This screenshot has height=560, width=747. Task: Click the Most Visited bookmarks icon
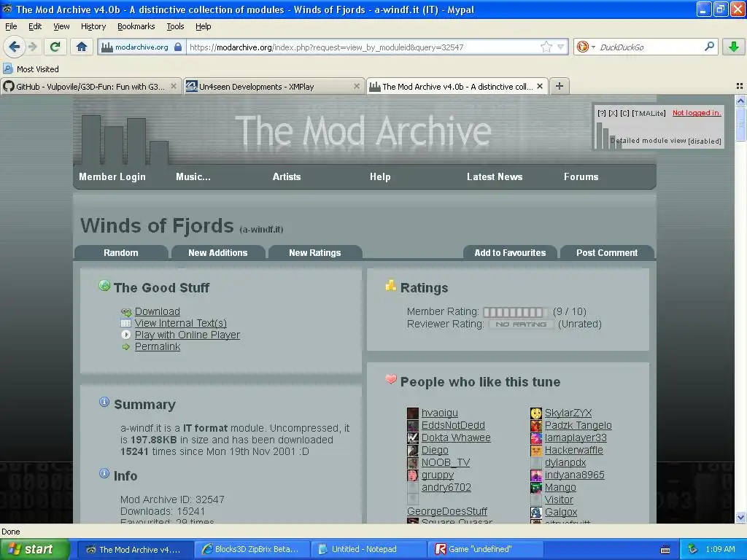7,69
